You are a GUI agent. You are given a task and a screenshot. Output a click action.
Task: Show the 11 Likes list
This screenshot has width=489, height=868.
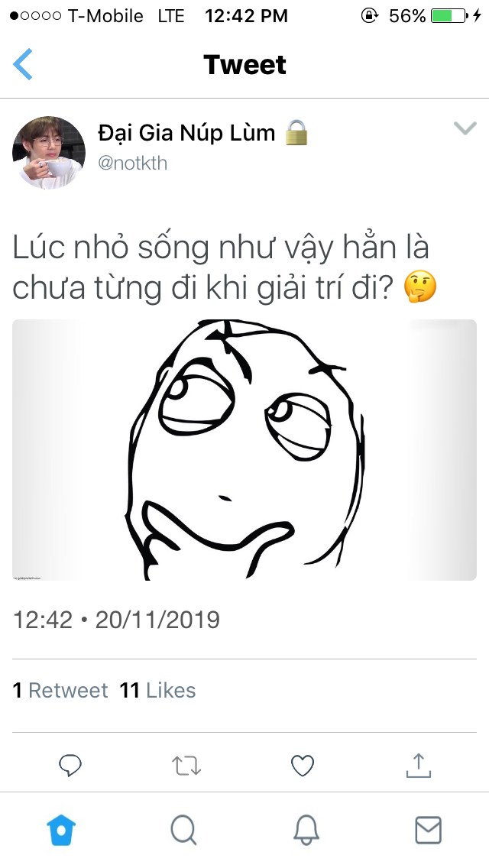158,690
